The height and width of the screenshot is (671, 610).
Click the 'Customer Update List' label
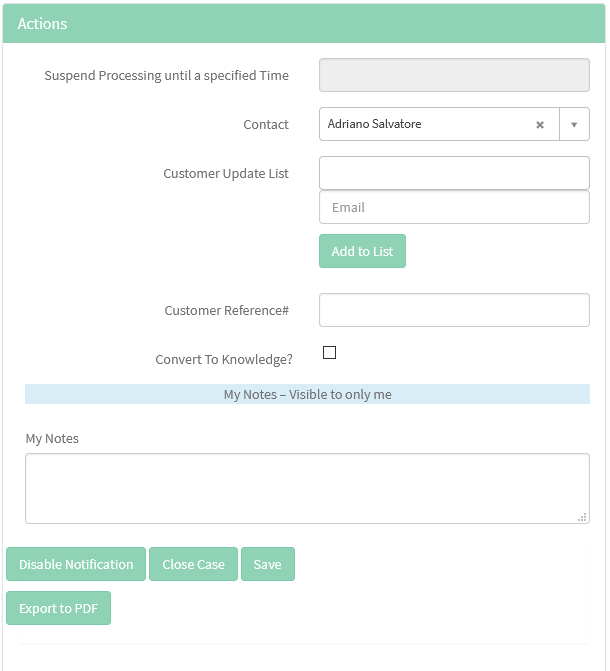(x=226, y=173)
